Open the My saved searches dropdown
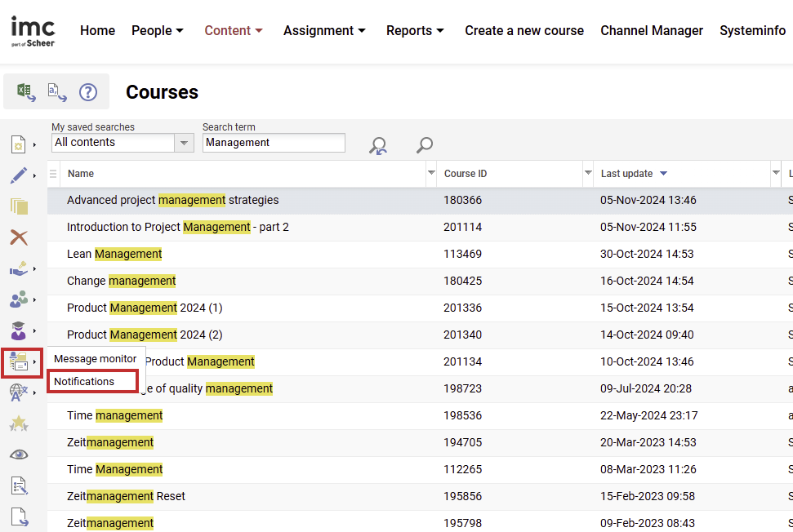 tap(185, 143)
